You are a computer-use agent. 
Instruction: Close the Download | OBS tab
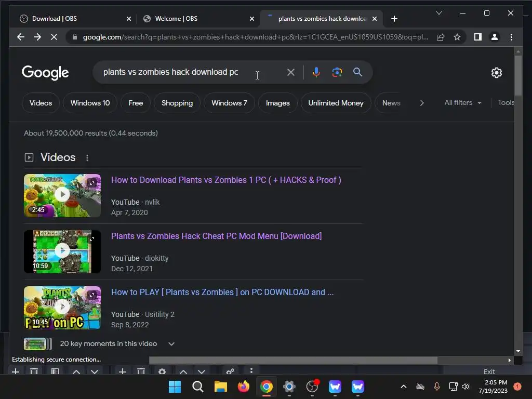[129, 19]
